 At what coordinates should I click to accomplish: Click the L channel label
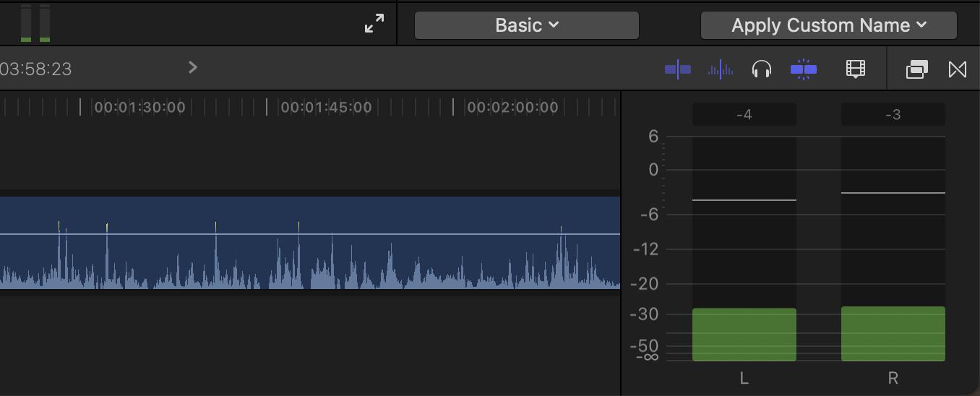coord(744,378)
